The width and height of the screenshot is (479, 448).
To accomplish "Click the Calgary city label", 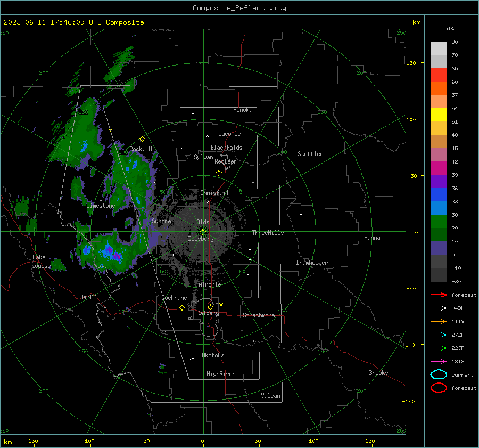I will [x=208, y=313].
